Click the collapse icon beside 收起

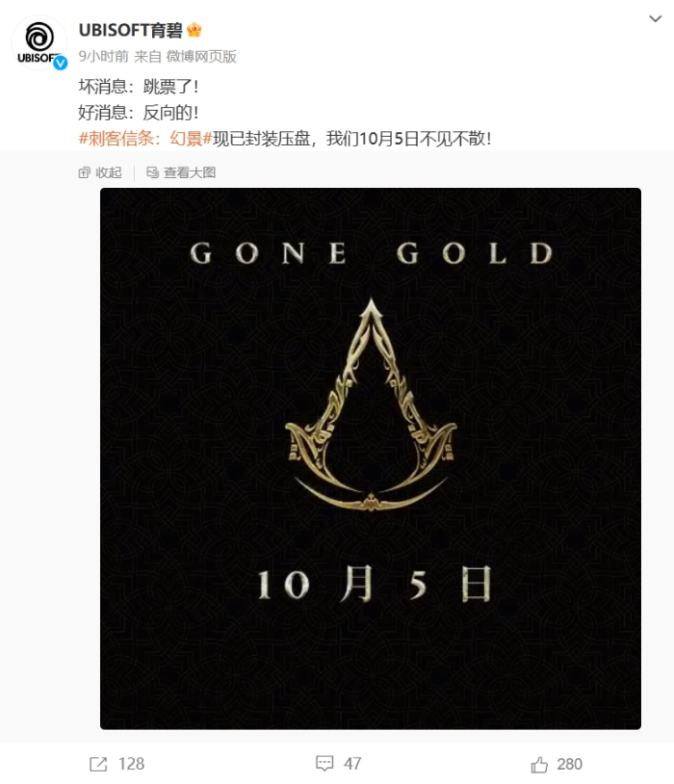click(84, 173)
